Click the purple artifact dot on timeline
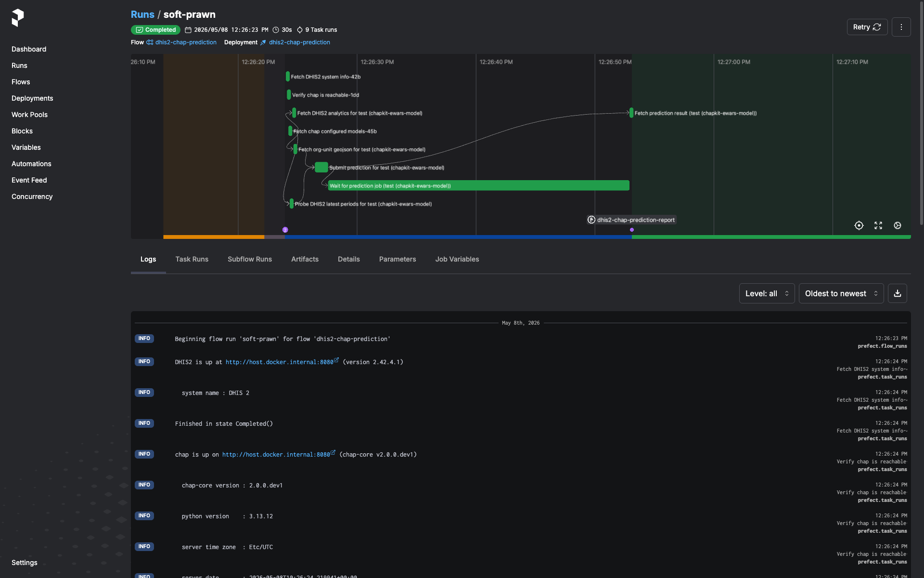Image resolution: width=924 pixels, height=578 pixels. (632, 230)
